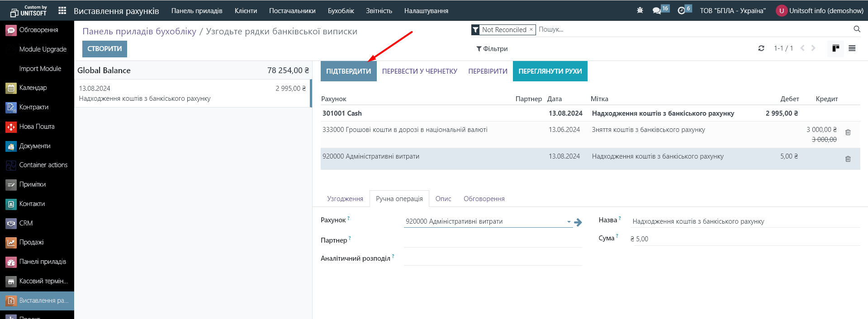The width and height of the screenshot is (868, 319).
Task: Open the chat messages icon with badge 16
Action: (x=657, y=10)
